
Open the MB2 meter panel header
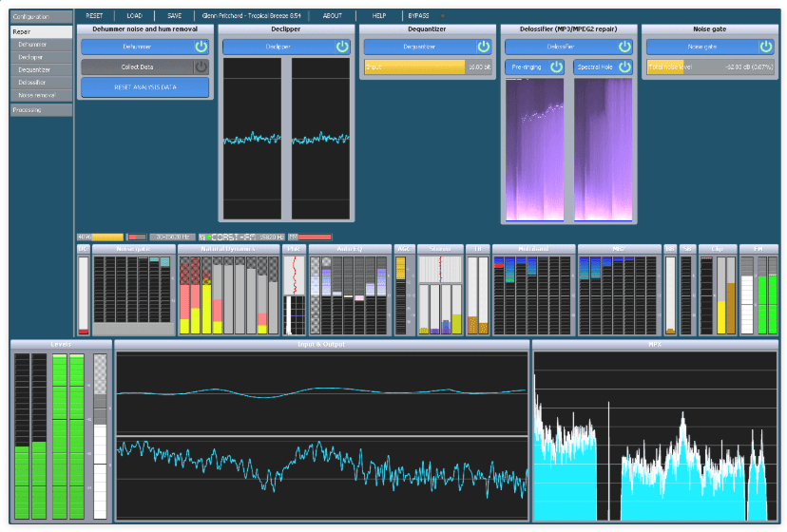620,249
